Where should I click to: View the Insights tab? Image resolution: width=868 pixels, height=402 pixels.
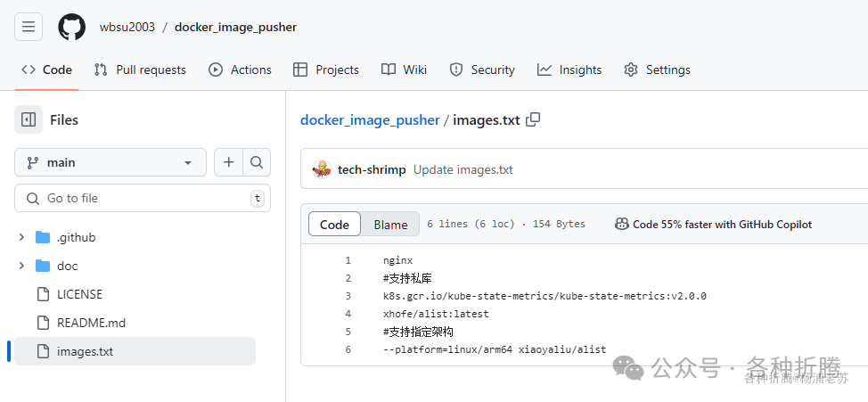(569, 70)
